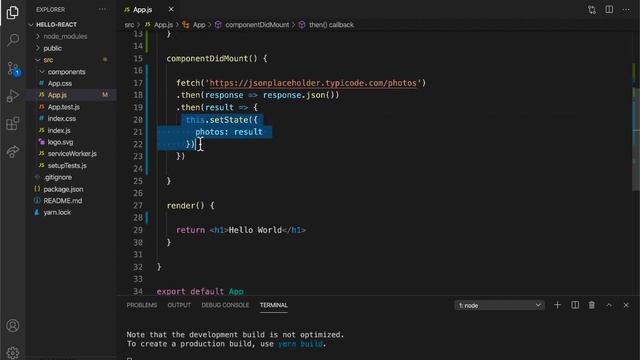This screenshot has height=360, width=640.
Task: Open the Accounts menu icon
Action: 13,326
